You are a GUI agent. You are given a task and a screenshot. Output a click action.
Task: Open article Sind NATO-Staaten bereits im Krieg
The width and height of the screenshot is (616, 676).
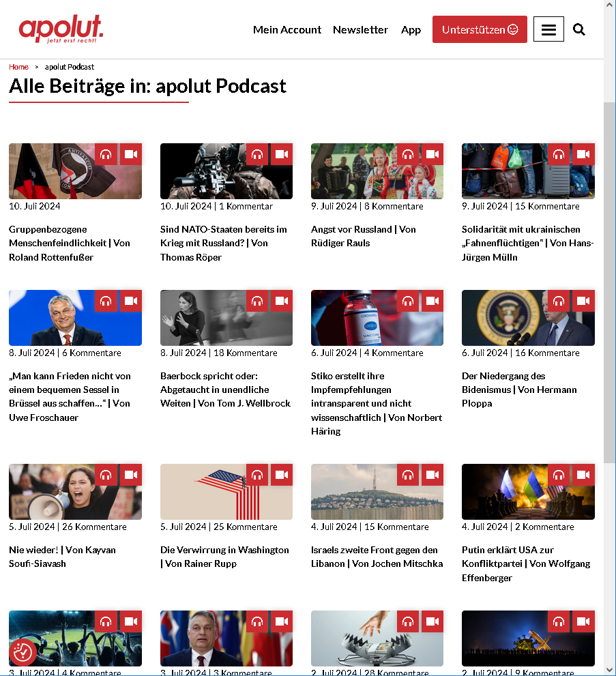coord(223,243)
